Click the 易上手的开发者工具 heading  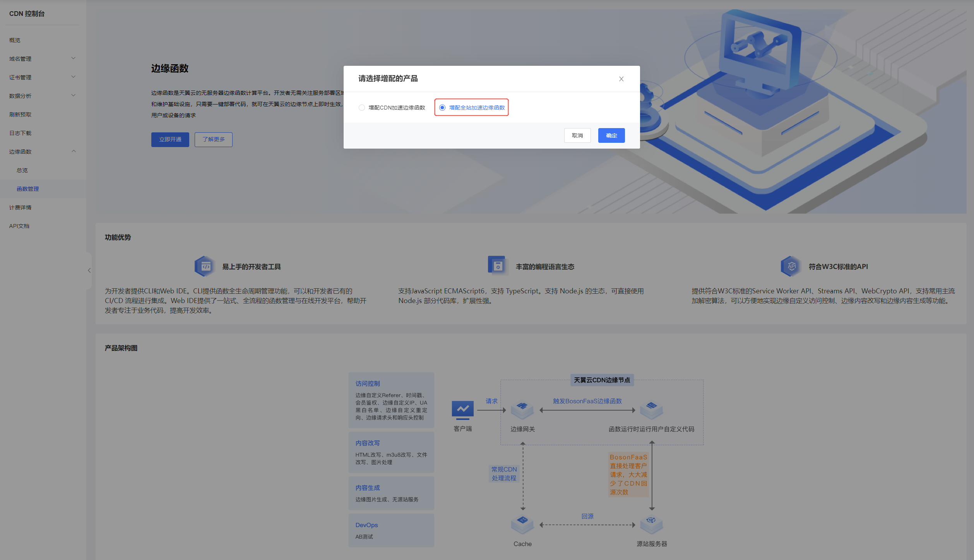pyautogui.click(x=252, y=267)
